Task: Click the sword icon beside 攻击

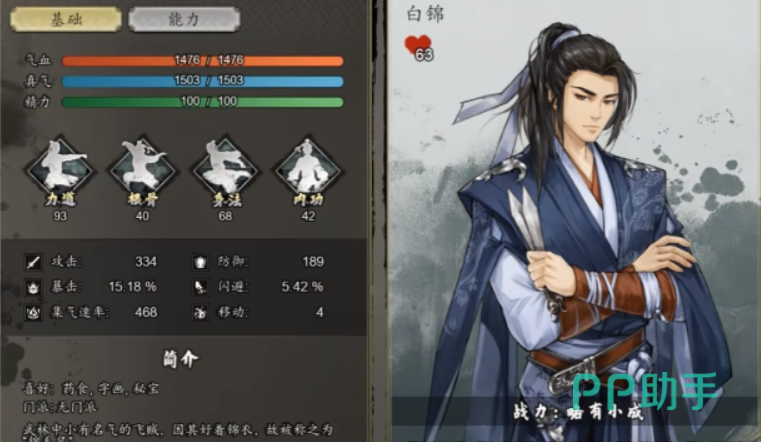Action: [x=33, y=262]
